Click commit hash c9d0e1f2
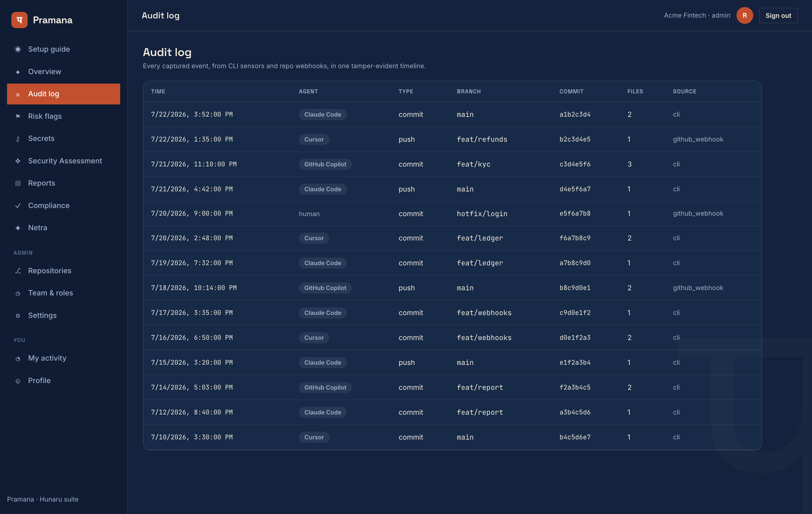 pos(575,313)
